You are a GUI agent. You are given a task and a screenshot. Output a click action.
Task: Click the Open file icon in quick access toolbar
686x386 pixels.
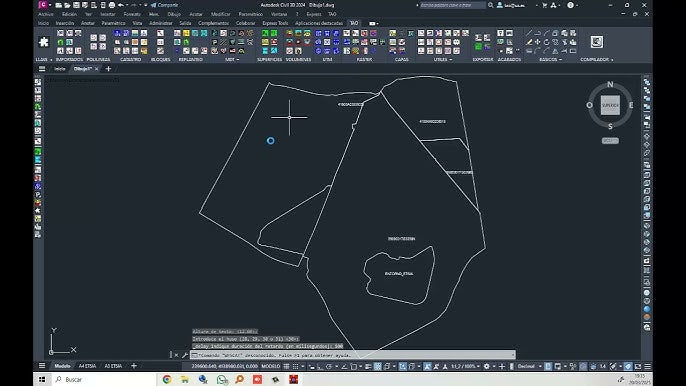click(67, 5)
